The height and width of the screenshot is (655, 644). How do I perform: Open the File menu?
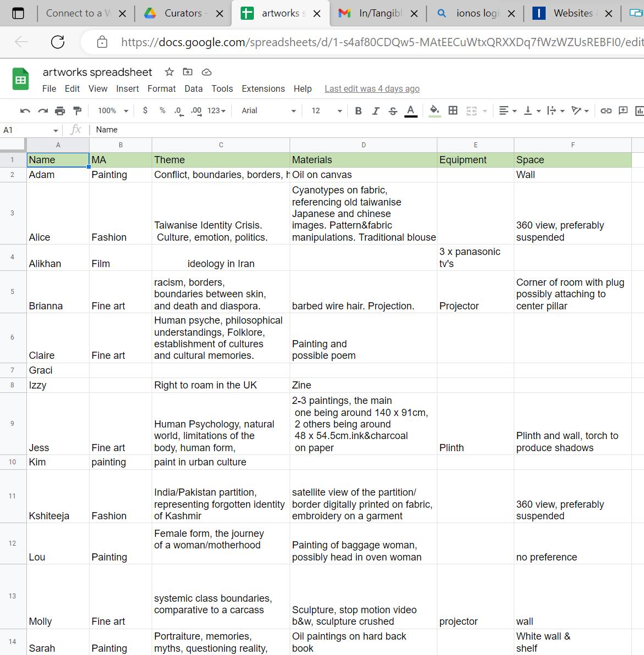(49, 88)
